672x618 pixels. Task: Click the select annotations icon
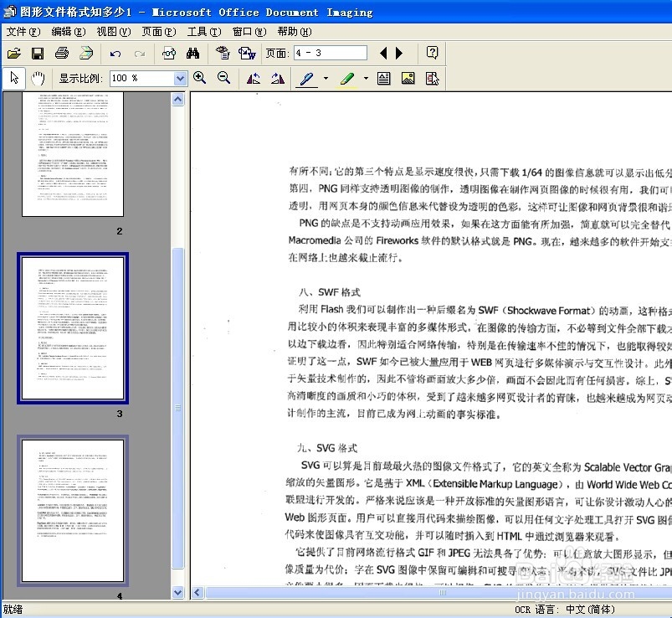tap(432, 78)
